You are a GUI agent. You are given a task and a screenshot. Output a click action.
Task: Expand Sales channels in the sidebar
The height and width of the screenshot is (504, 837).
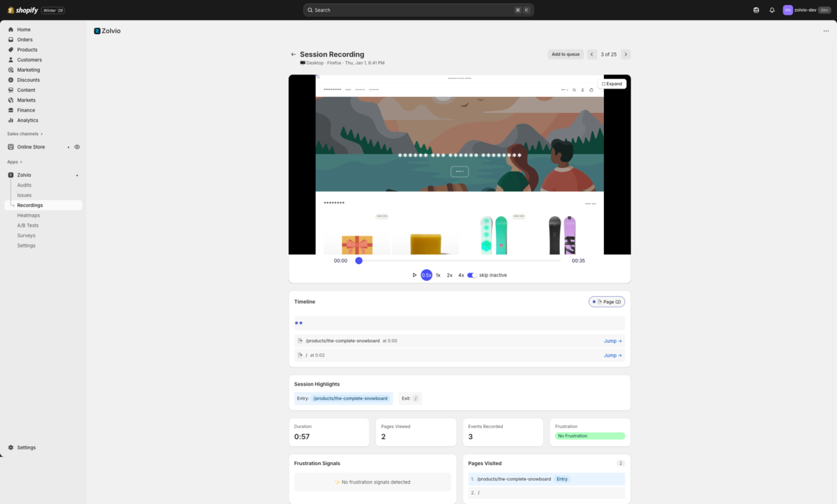click(x=23, y=133)
